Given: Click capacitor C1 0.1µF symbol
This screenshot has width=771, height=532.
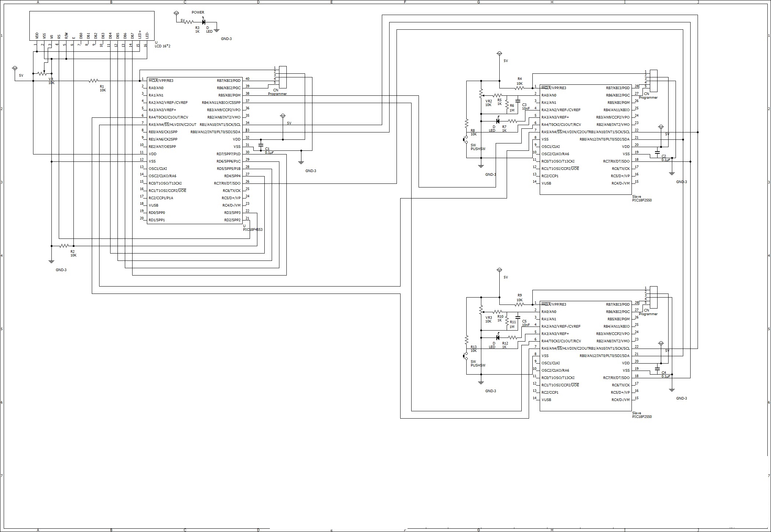Looking at the screenshot, I should coord(261,145).
